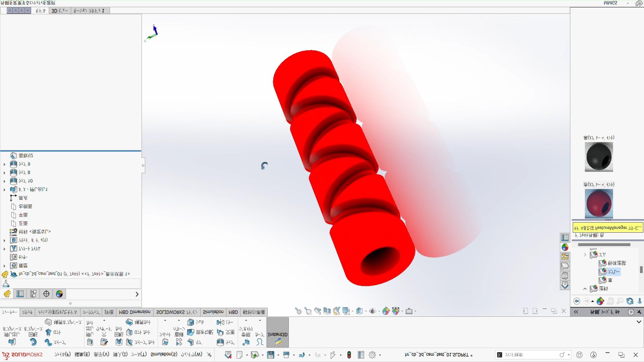644x362 pixels.
Task: Click the Zoom to Area view icon
Action: (308, 311)
